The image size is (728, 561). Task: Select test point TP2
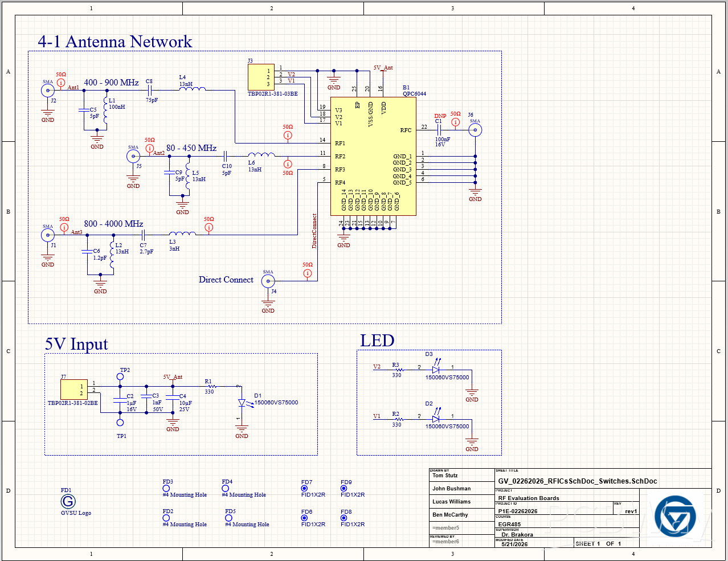tap(120, 376)
